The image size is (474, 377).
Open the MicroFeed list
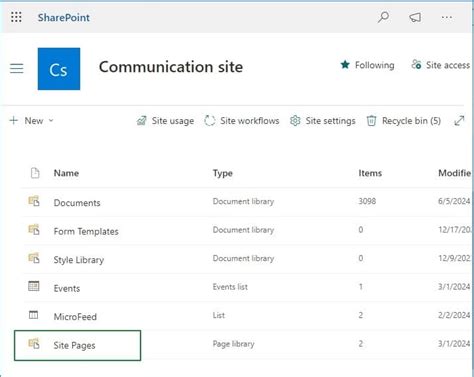click(x=75, y=317)
